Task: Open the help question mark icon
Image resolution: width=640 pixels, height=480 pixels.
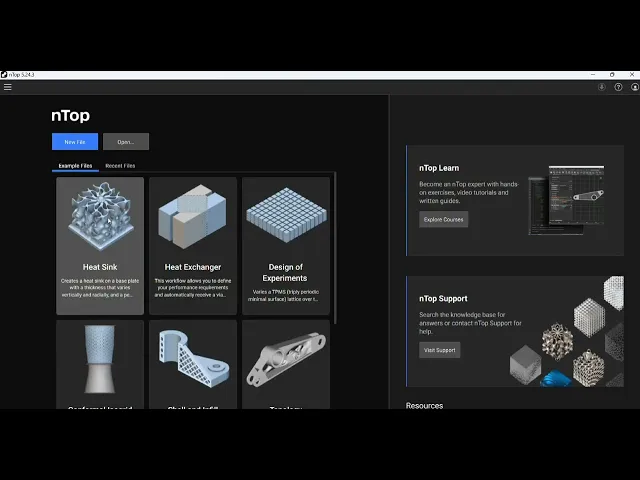Action: (618, 87)
